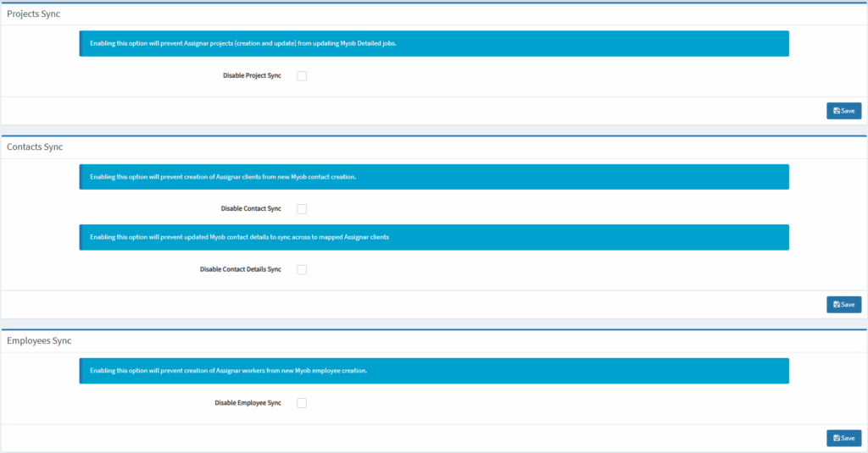
Task: Click the Disable Project Sync label text
Action: (252, 76)
